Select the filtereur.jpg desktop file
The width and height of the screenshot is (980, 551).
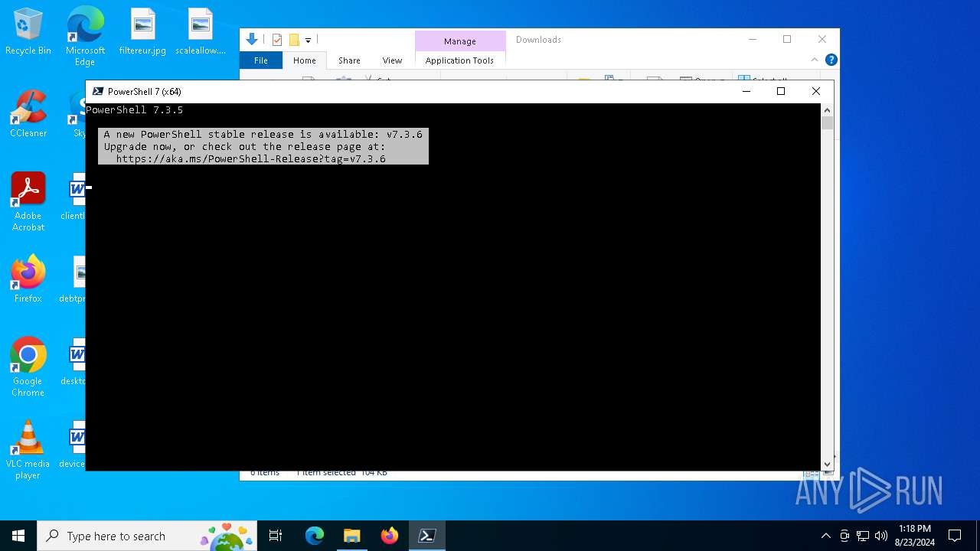click(142, 31)
